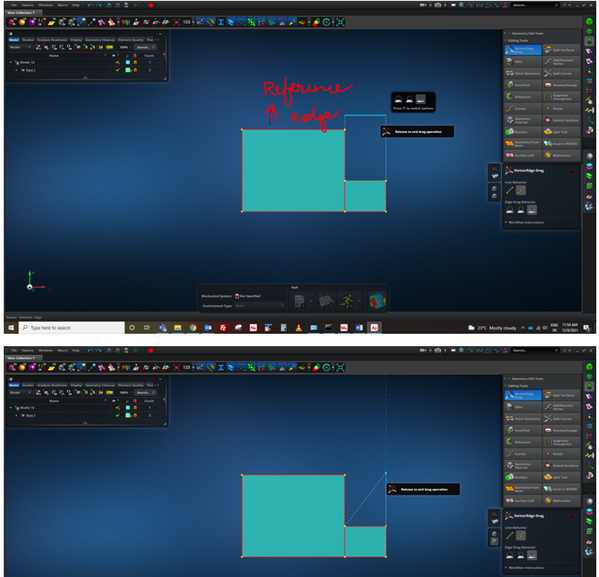Click Part_1 cyan color swatch in upper screenshot
The width and height of the screenshot is (599, 577).
pos(128,70)
